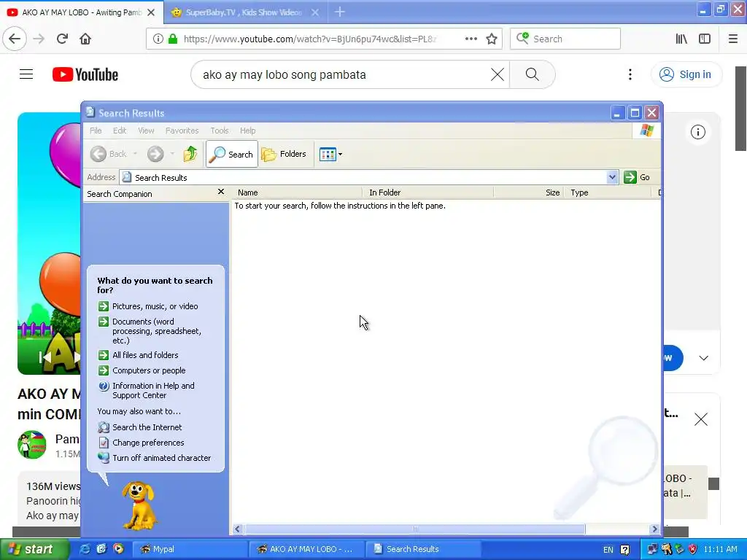Image resolution: width=747 pixels, height=560 pixels.
Task: Close the AKO AY MAY LOBO tab
Action: pyautogui.click(x=151, y=12)
